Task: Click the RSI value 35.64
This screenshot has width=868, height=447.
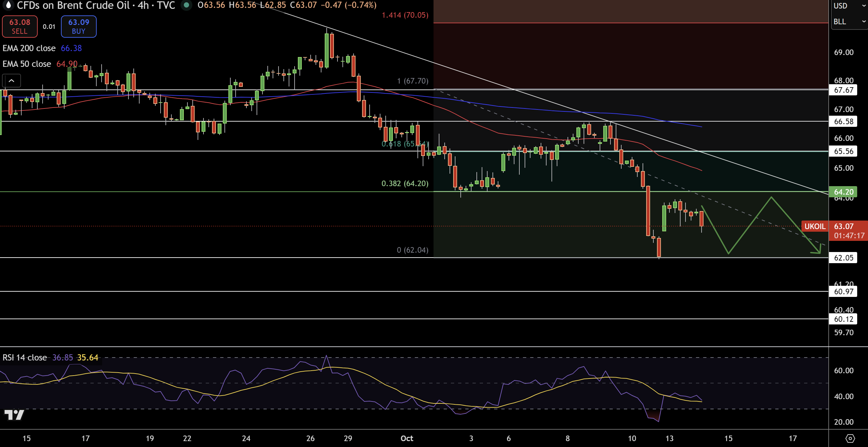Action: (87, 357)
